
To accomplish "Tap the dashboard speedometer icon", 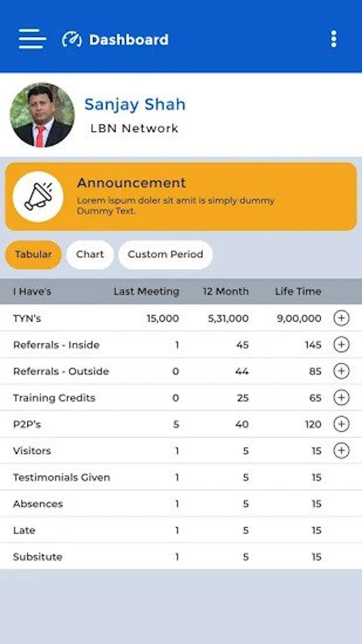I will [x=72, y=39].
